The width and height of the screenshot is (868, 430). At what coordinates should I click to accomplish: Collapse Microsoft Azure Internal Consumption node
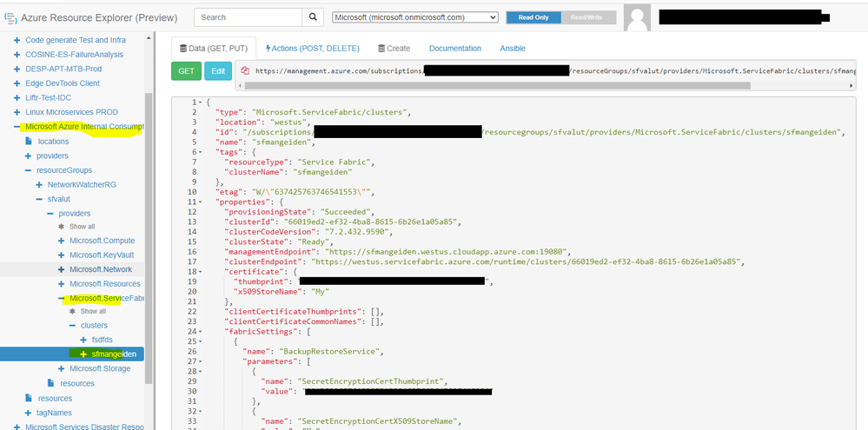click(x=17, y=127)
